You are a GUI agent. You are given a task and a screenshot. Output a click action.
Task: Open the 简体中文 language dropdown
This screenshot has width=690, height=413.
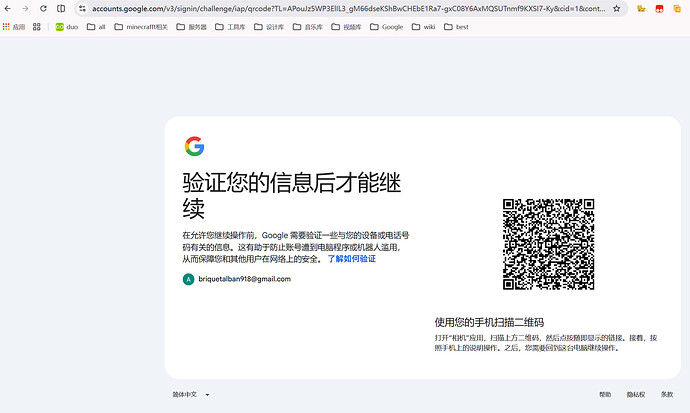click(x=191, y=395)
